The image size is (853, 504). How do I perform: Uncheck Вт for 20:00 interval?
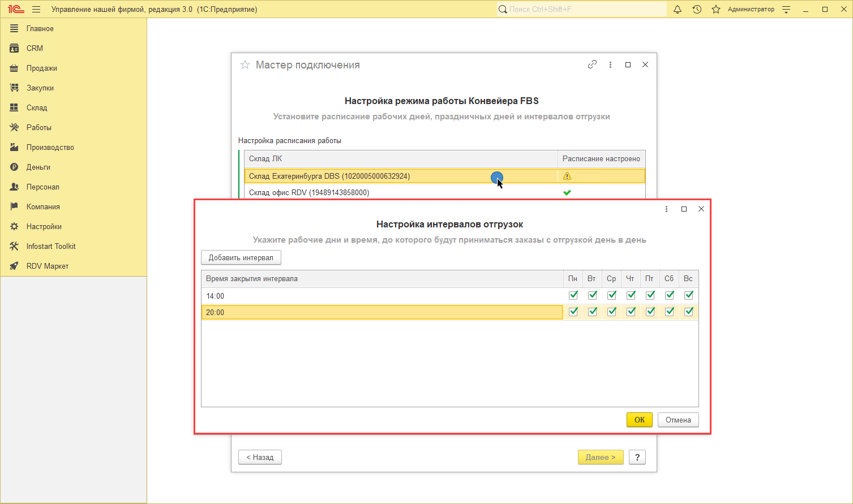click(593, 312)
